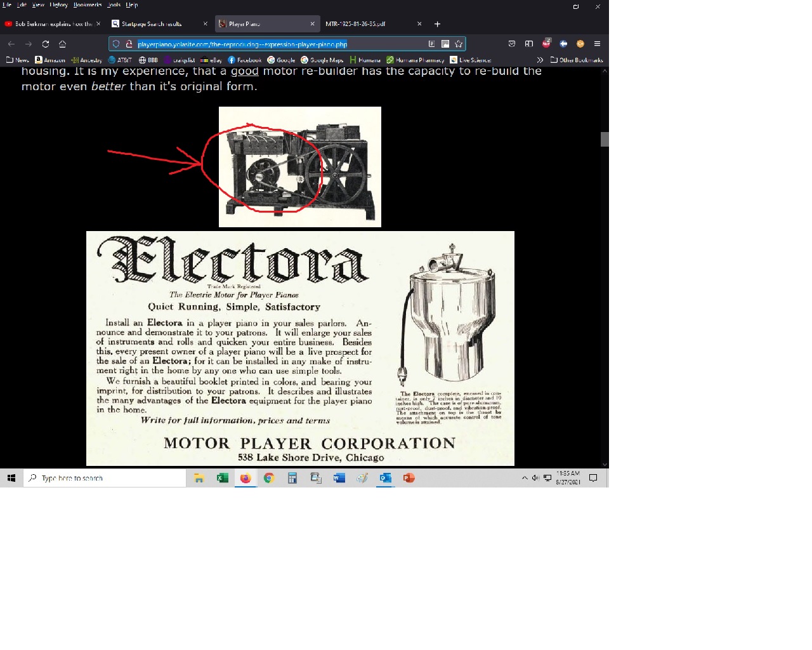Click the site security padlock icon

click(x=129, y=44)
